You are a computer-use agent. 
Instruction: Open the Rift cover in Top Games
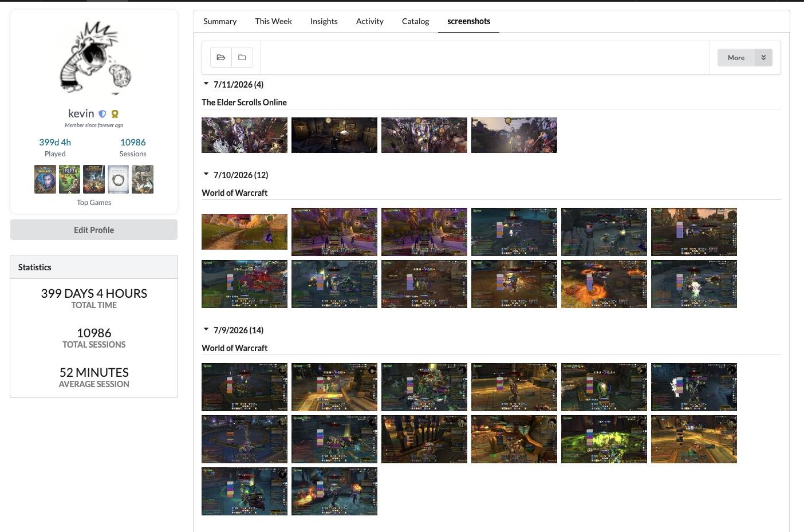(70, 179)
